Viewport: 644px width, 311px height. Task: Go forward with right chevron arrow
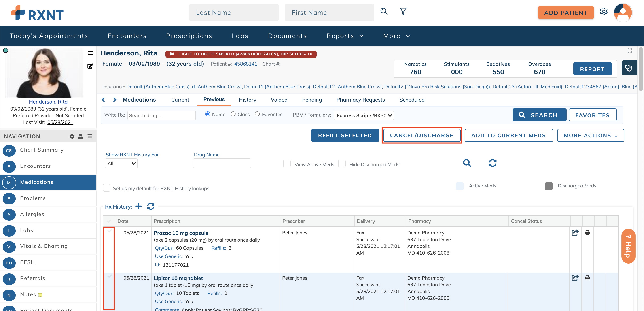coord(115,100)
